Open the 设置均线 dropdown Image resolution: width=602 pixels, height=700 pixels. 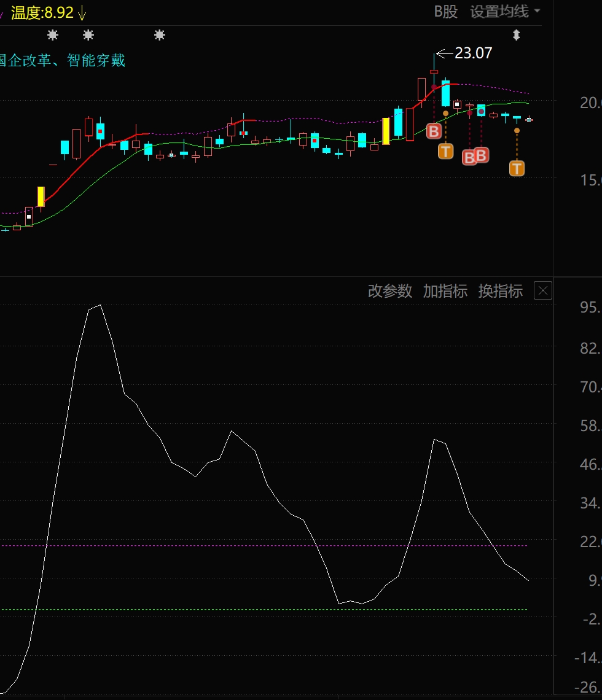click(x=505, y=12)
